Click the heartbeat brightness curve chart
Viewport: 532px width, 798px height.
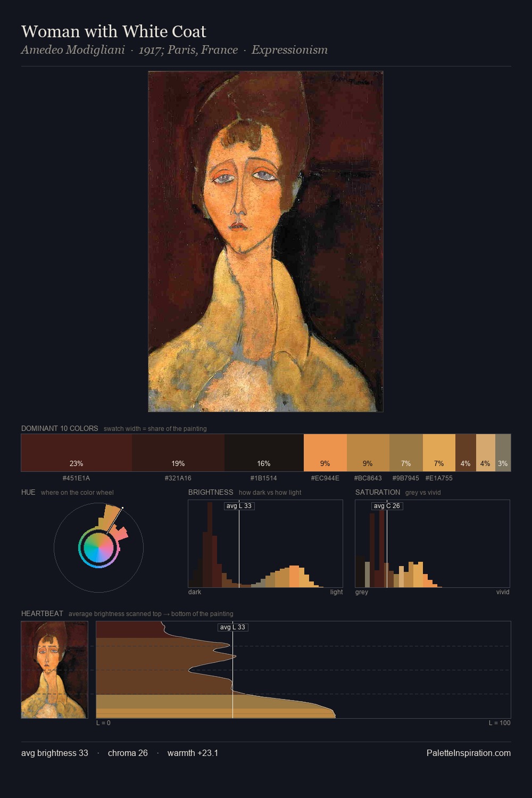[303, 670]
